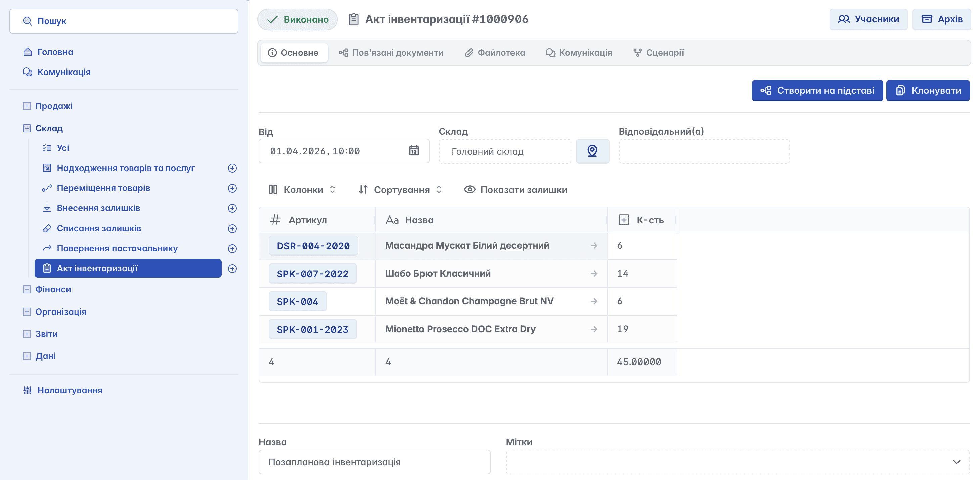Click the Пошук search field

124,21
